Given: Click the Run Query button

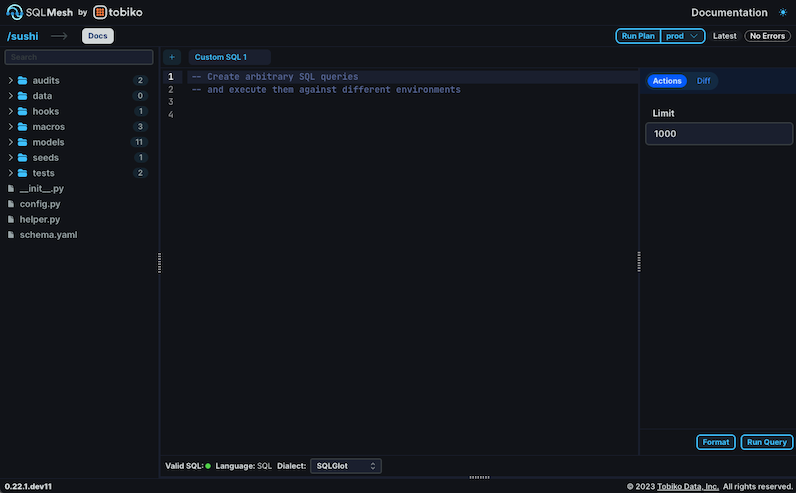Looking at the screenshot, I should click(x=767, y=442).
